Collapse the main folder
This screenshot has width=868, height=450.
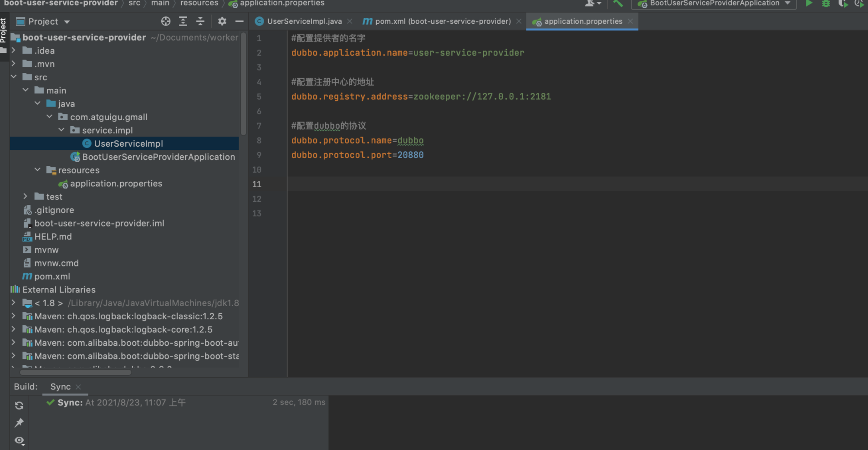click(x=26, y=90)
